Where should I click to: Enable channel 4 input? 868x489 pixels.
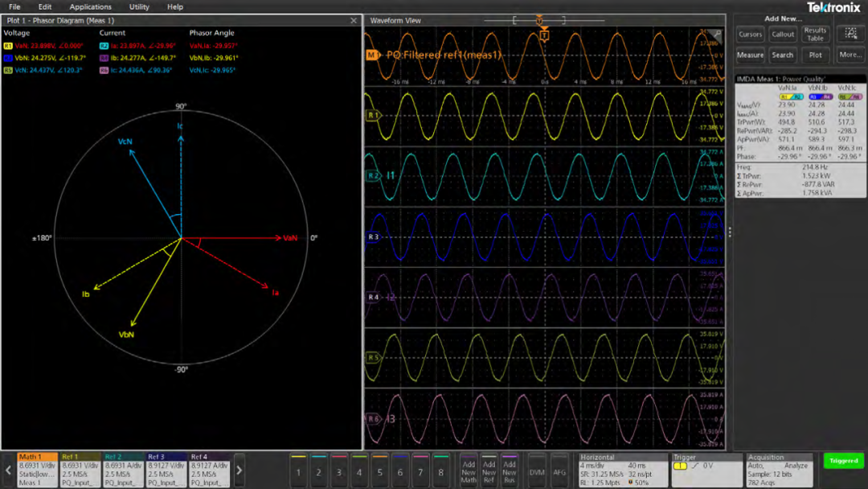[x=359, y=471]
